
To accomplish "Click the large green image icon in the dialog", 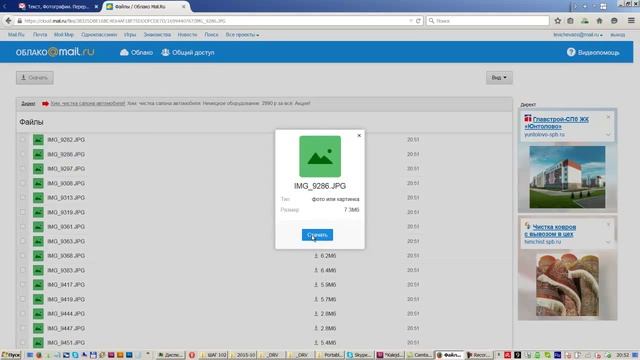I will [x=320, y=156].
